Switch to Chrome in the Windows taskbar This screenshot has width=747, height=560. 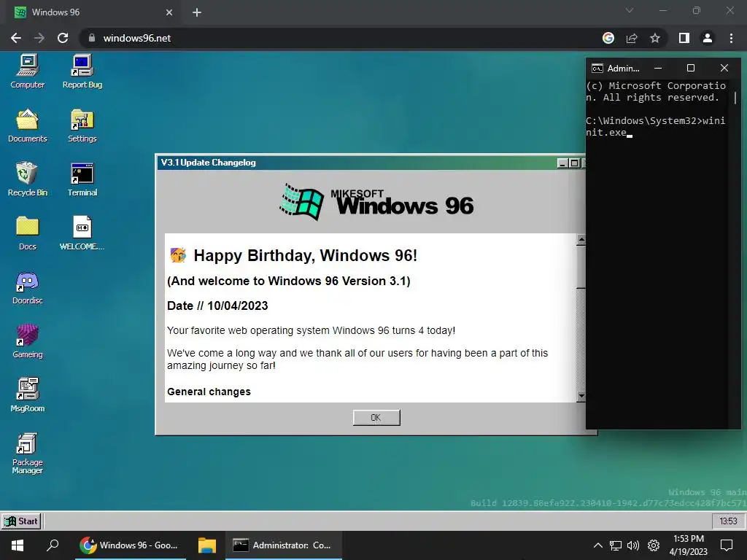130,545
